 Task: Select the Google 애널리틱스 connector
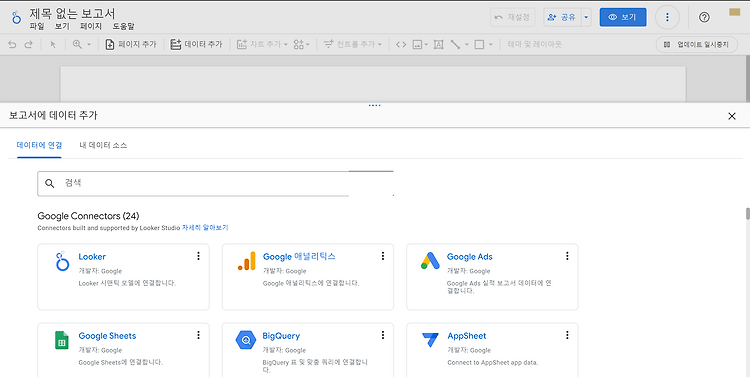[308, 277]
